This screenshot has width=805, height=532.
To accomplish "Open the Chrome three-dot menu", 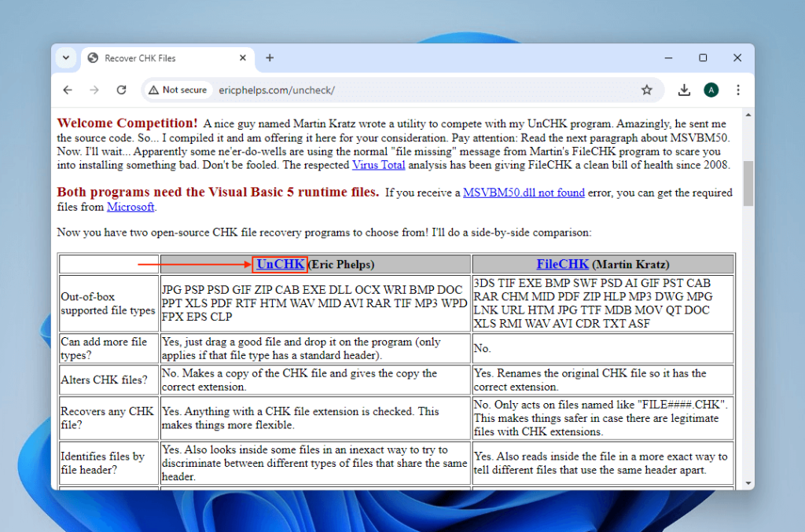I will click(x=738, y=90).
